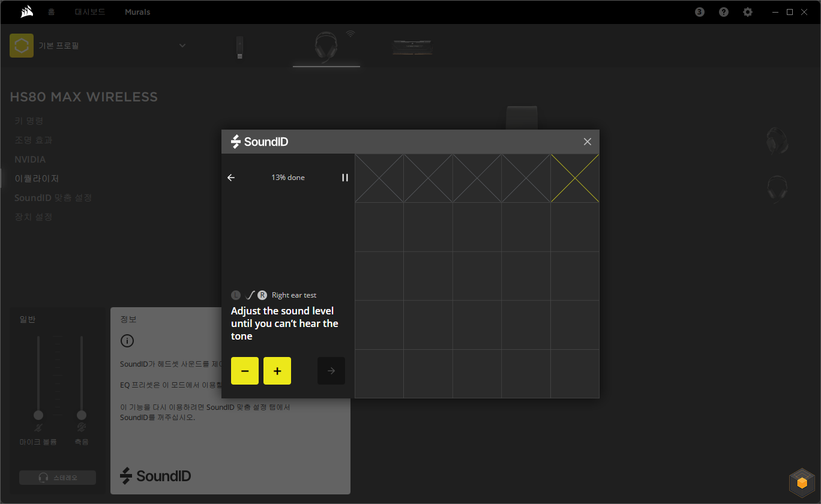Image resolution: width=821 pixels, height=504 pixels.
Task: Open the help question mark icon
Action: point(724,12)
